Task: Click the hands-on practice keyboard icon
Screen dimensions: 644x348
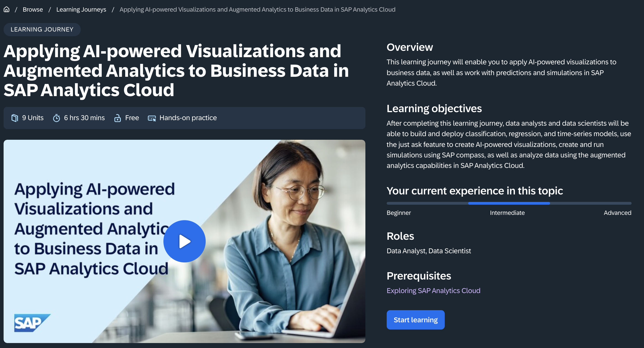Action: point(152,118)
